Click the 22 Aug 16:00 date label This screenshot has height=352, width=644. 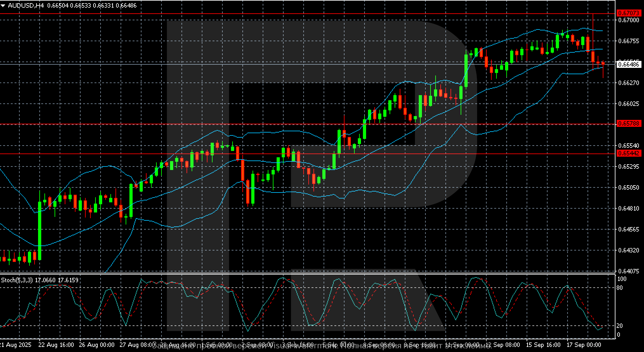tap(56, 345)
